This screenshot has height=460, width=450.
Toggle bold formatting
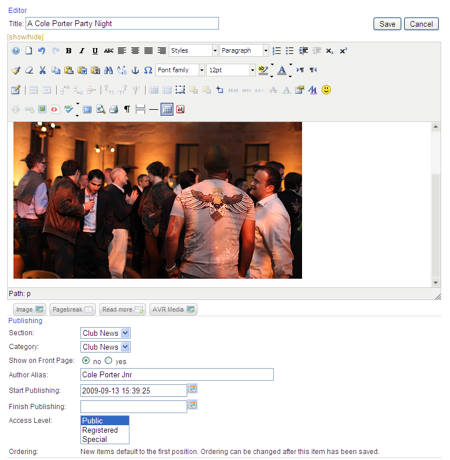69,51
